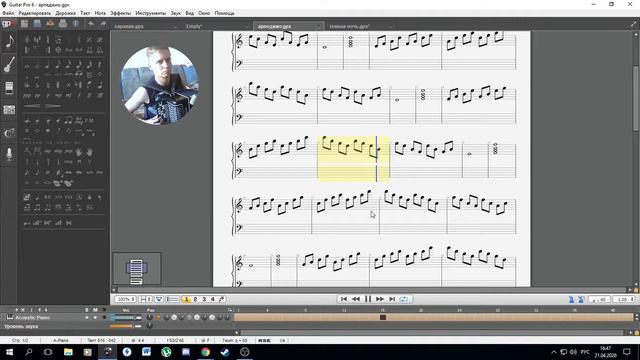The height and width of the screenshot is (360, 640).
Task: Toggle the count-in icon
Action: point(581,300)
